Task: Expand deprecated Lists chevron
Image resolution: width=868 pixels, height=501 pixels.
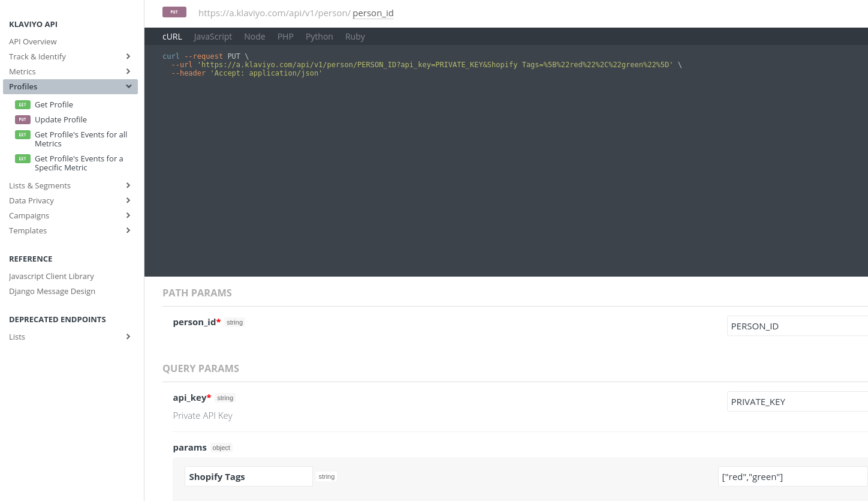Action: pos(128,337)
